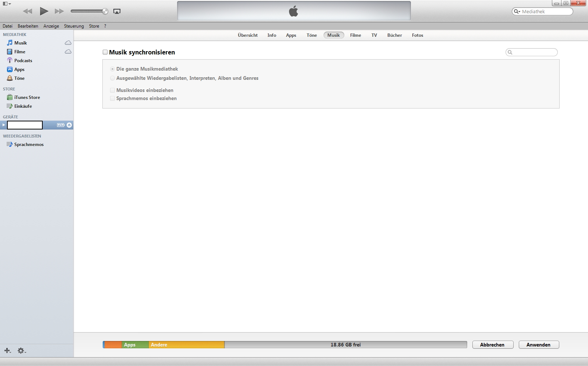Click the Abbrechen button
The width and height of the screenshot is (588, 366).
click(x=492, y=345)
